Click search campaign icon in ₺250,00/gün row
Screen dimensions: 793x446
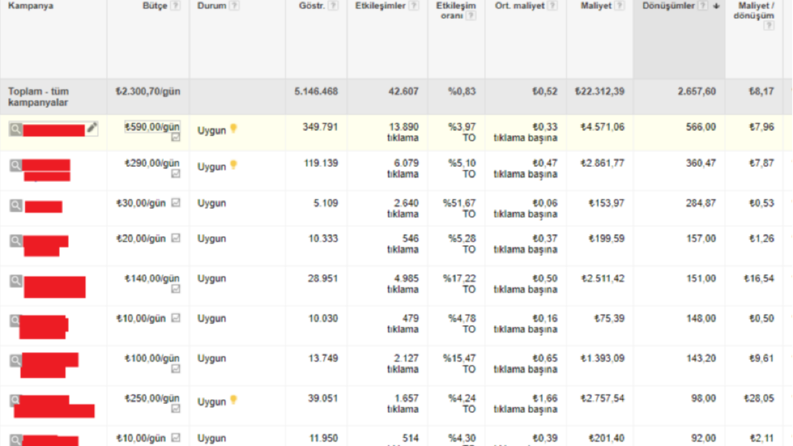(x=16, y=400)
